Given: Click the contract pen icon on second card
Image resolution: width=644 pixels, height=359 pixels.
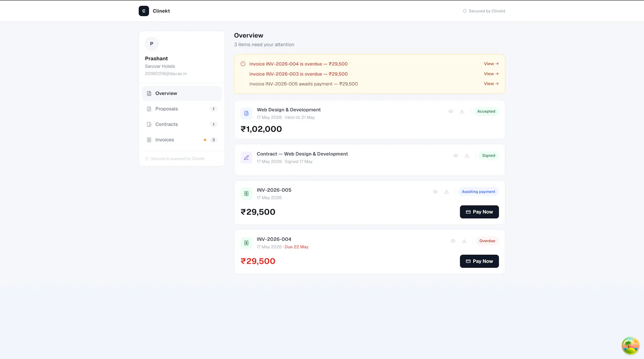Looking at the screenshot, I should click(246, 158).
